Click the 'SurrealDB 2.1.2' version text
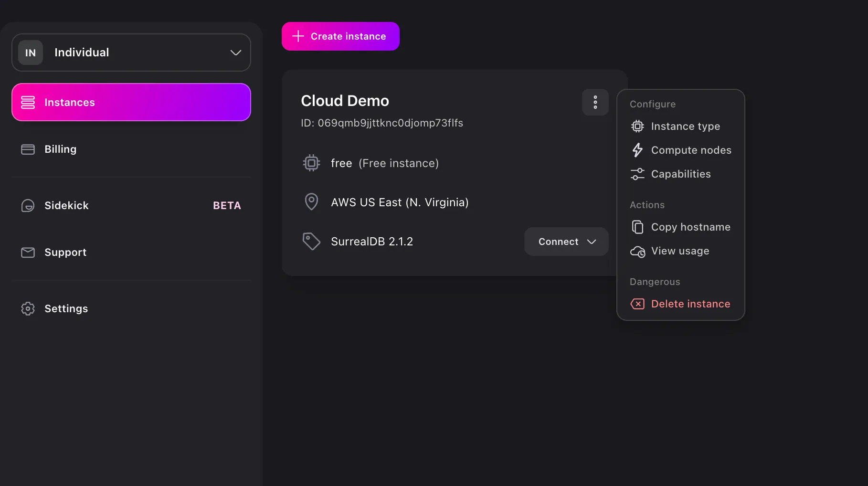This screenshot has height=486, width=868. (x=372, y=242)
